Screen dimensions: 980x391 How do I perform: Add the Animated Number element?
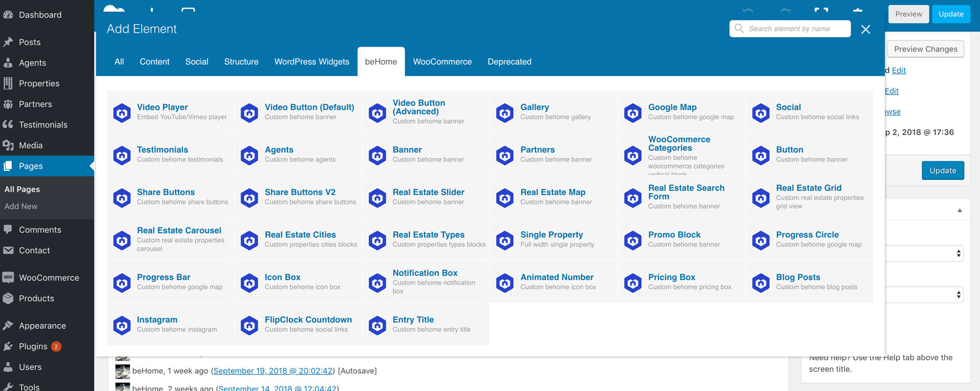(x=554, y=282)
